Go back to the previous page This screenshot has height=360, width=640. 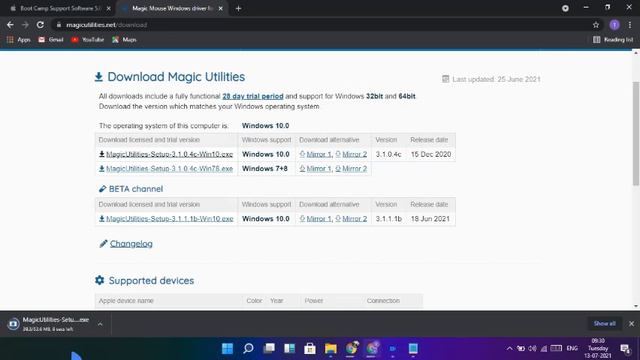[10, 25]
